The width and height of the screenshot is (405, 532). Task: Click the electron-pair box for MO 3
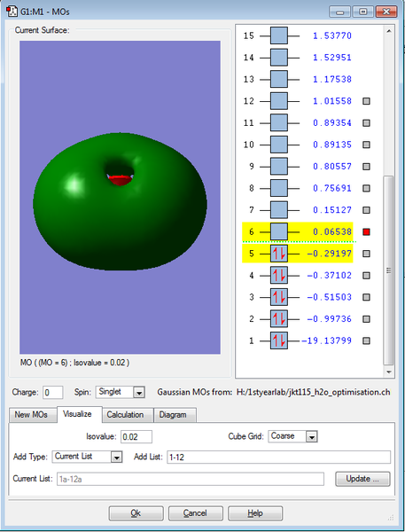pos(279,297)
